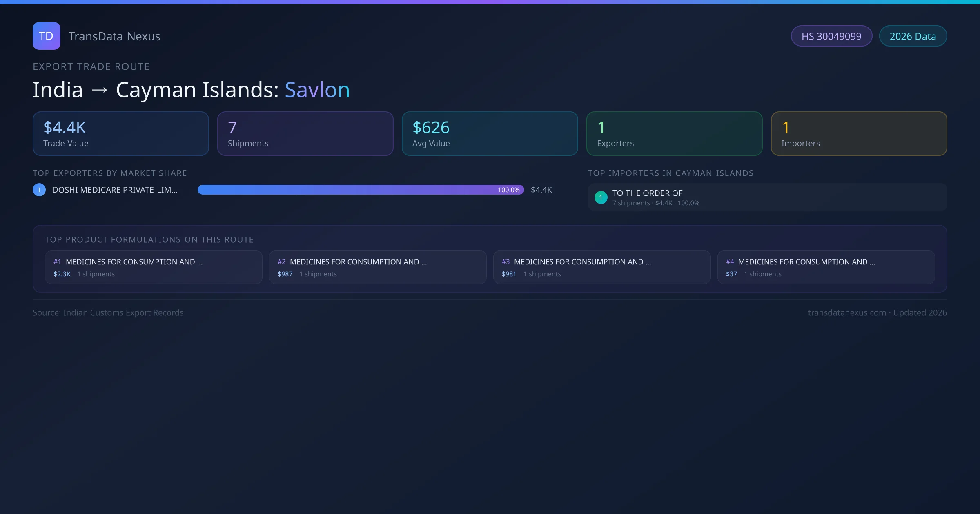Click the TD logo icon
Image resolution: width=980 pixels, height=514 pixels.
46,36
